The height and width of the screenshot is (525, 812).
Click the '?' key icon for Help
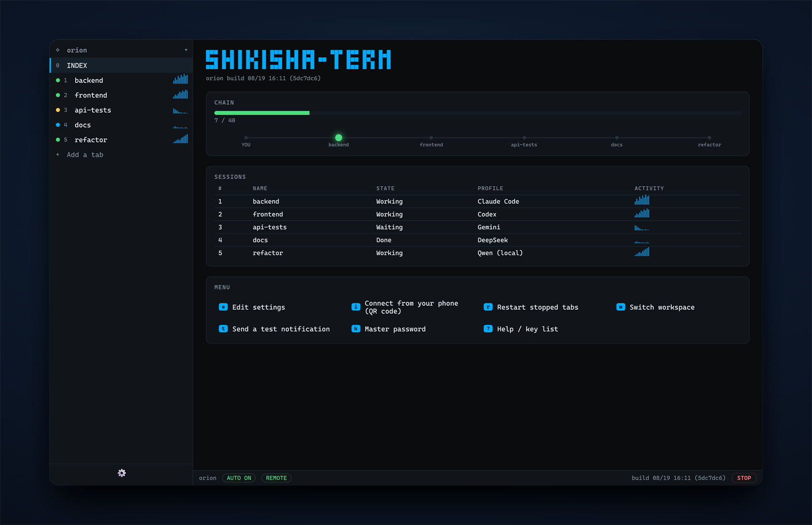(x=488, y=329)
